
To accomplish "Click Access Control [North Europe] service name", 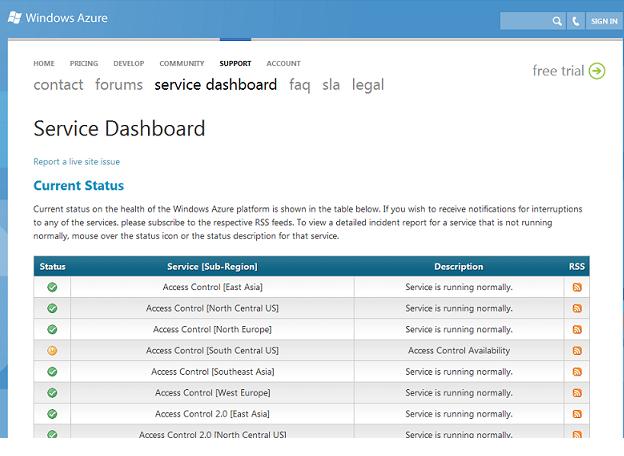I will [x=212, y=329].
